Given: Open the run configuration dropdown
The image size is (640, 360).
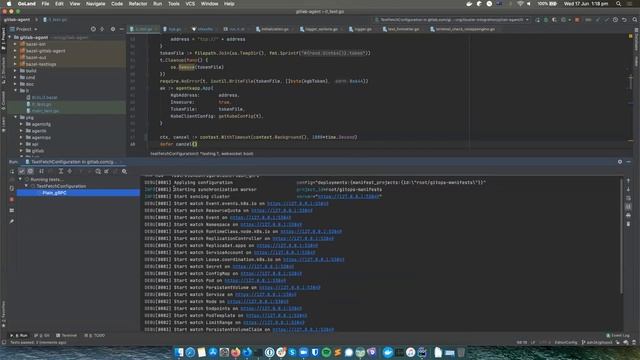Looking at the screenshot, I should tap(453, 20).
